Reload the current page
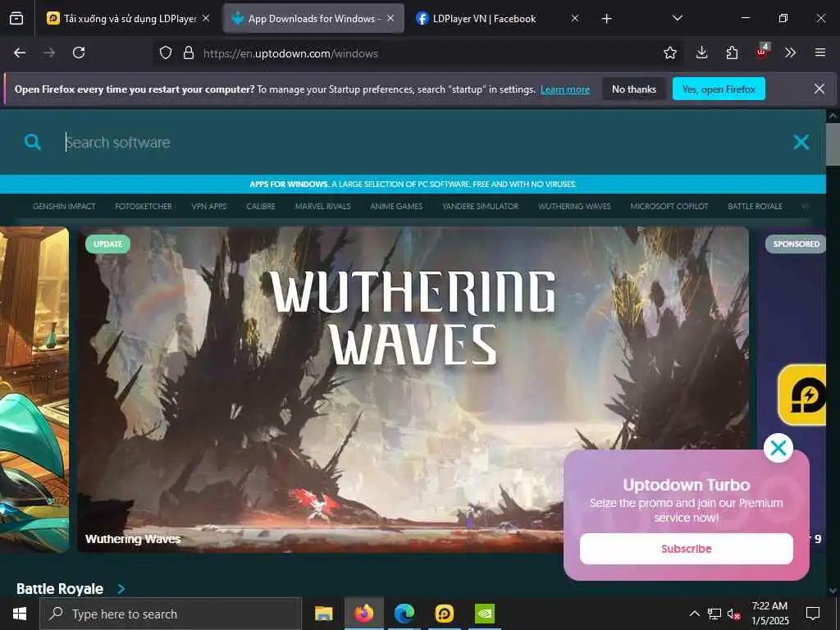This screenshot has height=630, width=840. click(x=79, y=52)
